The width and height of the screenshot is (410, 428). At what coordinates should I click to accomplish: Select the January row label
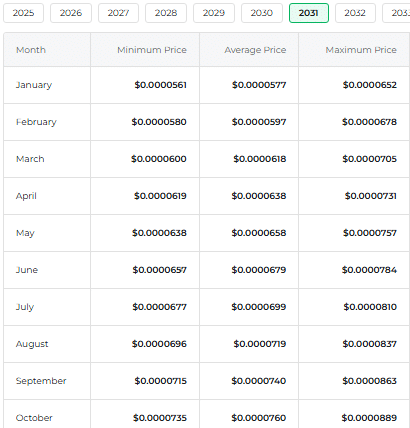[34, 85]
